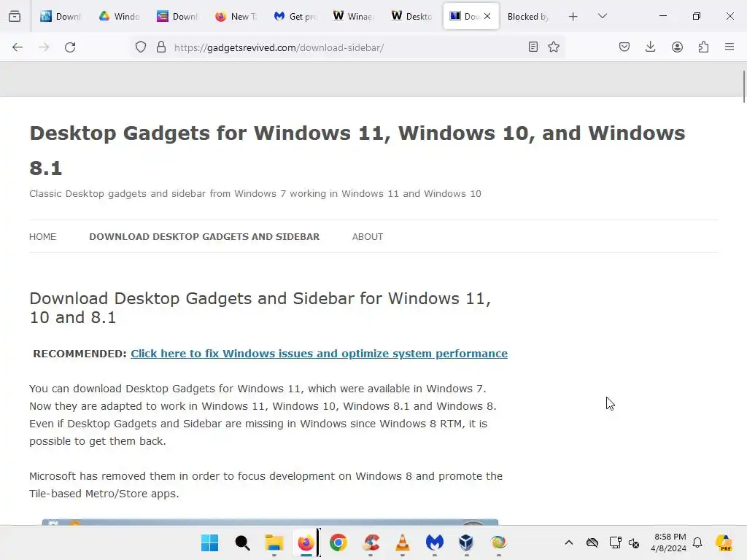
Task: Launch Google Chrome from taskbar
Action: [x=338, y=542]
